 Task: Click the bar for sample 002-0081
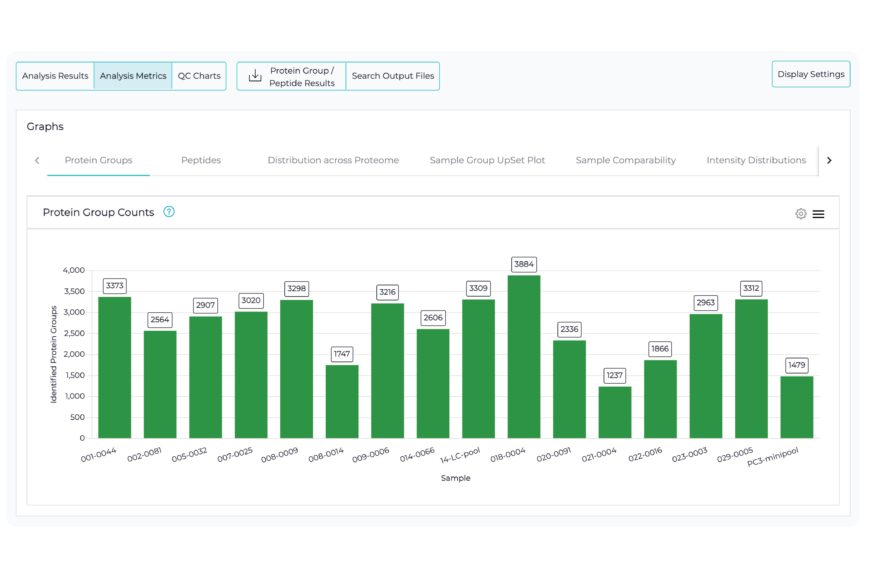pyautogui.click(x=160, y=384)
